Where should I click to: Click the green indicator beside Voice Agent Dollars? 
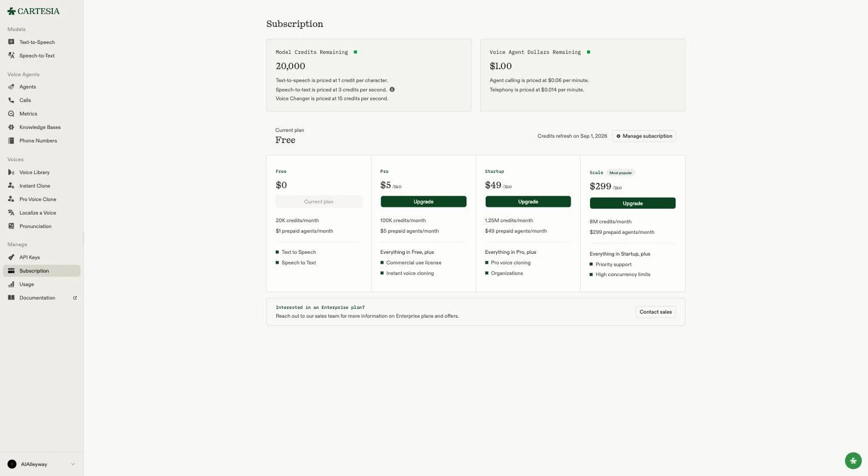pyautogui.click(x=588, y=52)
